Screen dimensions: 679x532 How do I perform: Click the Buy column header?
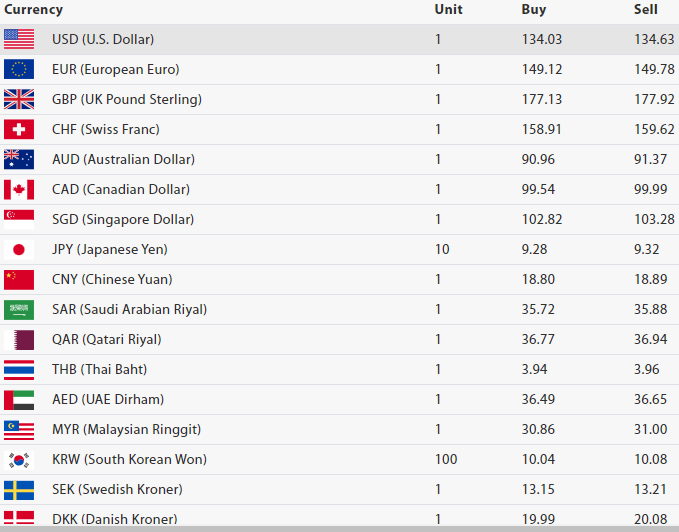[534, 10]
